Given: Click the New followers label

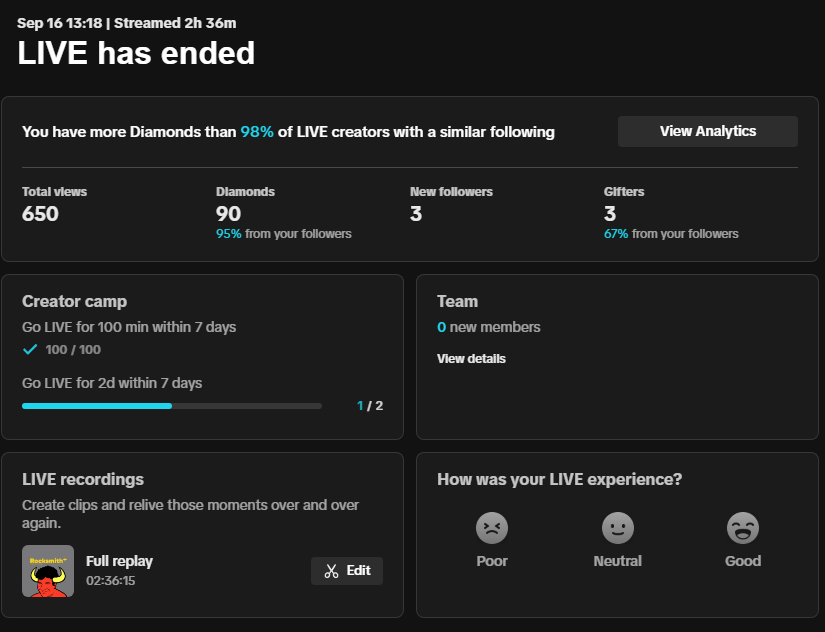Looking at the screenshot, I should pos(451,192).
